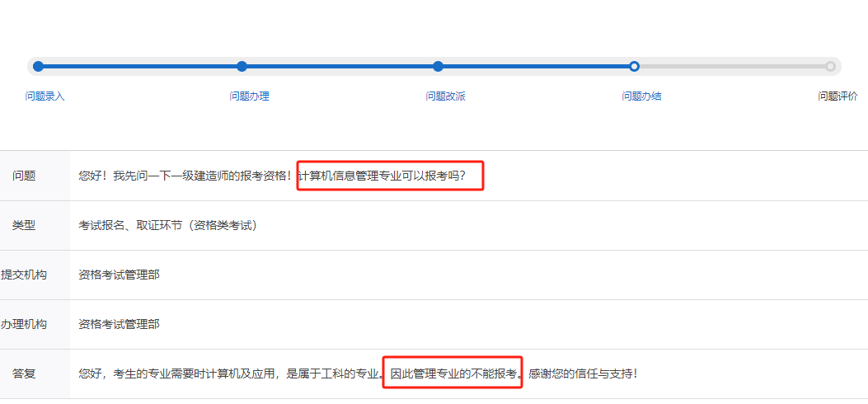Click 资格考试管理部 in the 办理机构 row
Screen dimensions: 868x404
point(119,324)
